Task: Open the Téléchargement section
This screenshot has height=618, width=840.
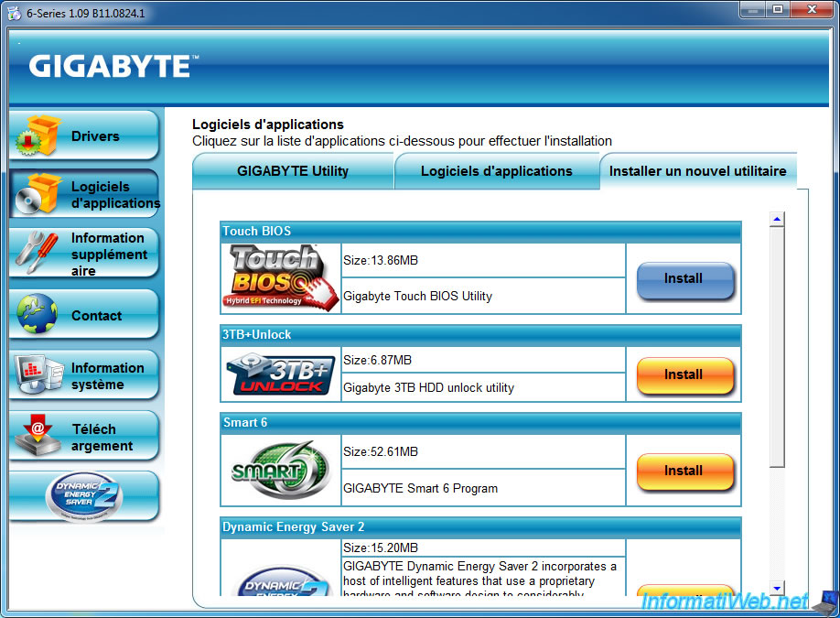Action: [84, 437]
